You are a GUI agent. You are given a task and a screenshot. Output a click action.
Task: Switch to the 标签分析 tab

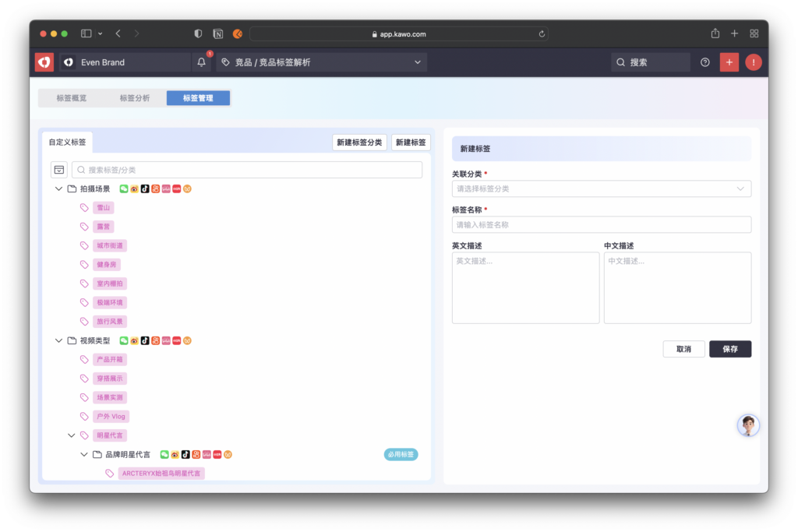(x=135, y=98)
